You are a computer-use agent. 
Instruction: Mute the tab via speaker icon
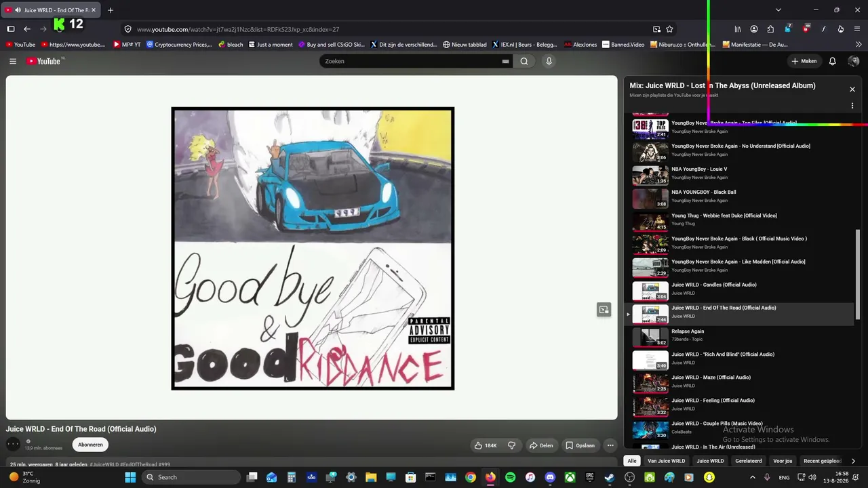[17, 10]
